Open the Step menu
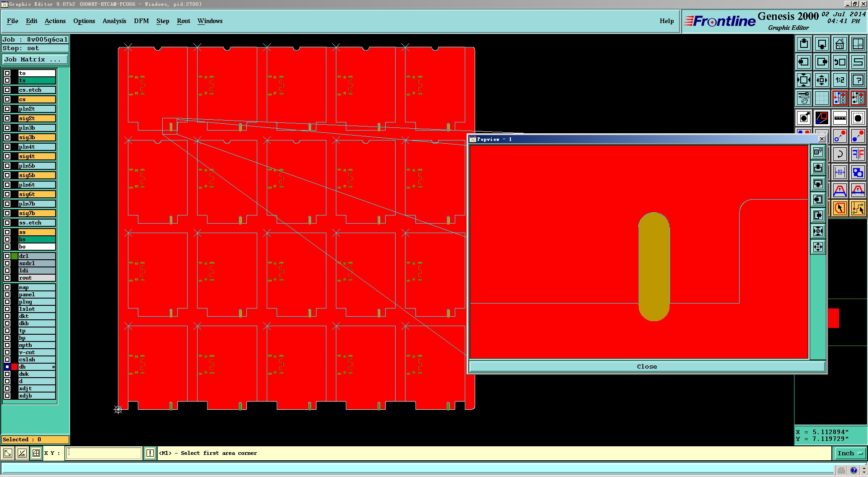868x477 pixels. coord(163,21)
